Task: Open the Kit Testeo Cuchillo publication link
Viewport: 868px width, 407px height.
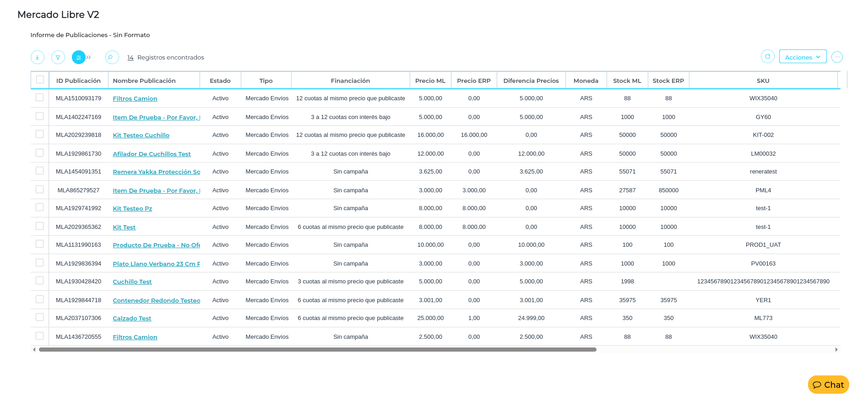Action: pos(141,135)
